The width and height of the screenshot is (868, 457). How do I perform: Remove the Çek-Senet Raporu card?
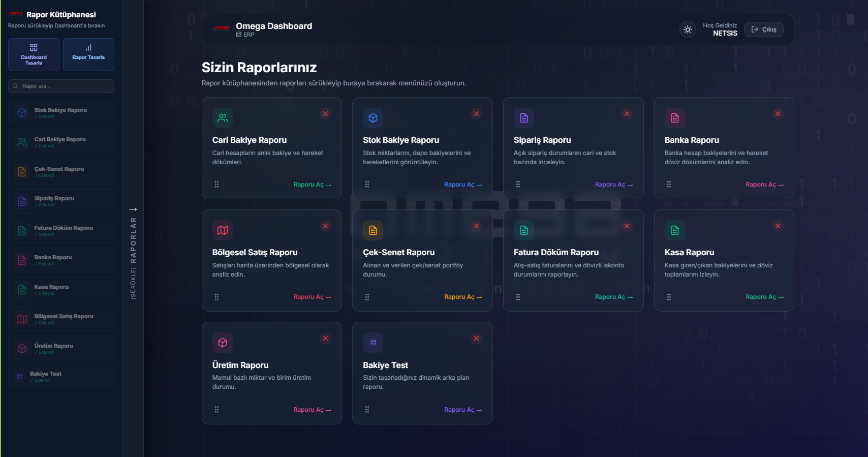pyautogui.click(x=476, y=226)
